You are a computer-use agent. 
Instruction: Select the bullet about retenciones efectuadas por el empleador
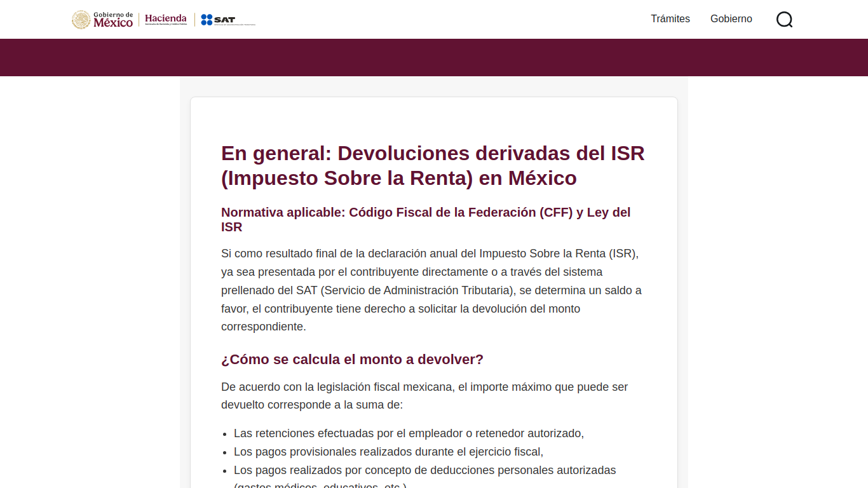[x=409, y=433]
